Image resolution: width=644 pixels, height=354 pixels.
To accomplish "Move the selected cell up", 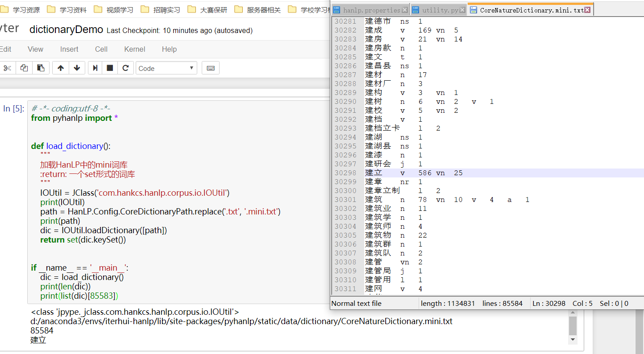I will pyautogui.click(x=60, y=68).
